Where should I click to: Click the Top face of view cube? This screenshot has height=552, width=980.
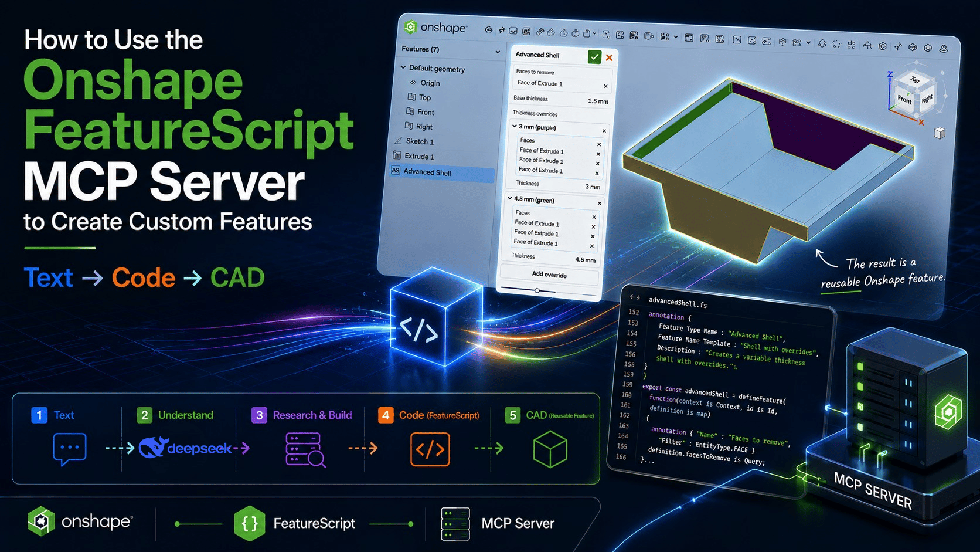pos(914,79)
